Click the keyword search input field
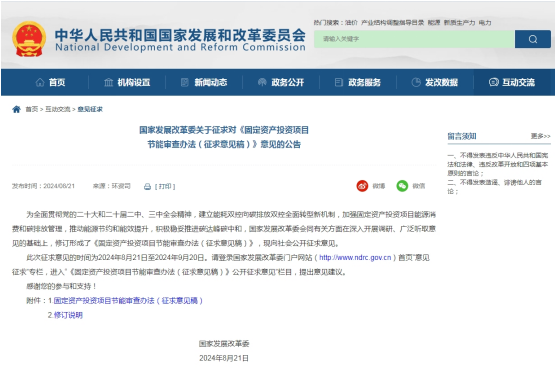Viewport: 557px width, 378px height. point(414,39)
